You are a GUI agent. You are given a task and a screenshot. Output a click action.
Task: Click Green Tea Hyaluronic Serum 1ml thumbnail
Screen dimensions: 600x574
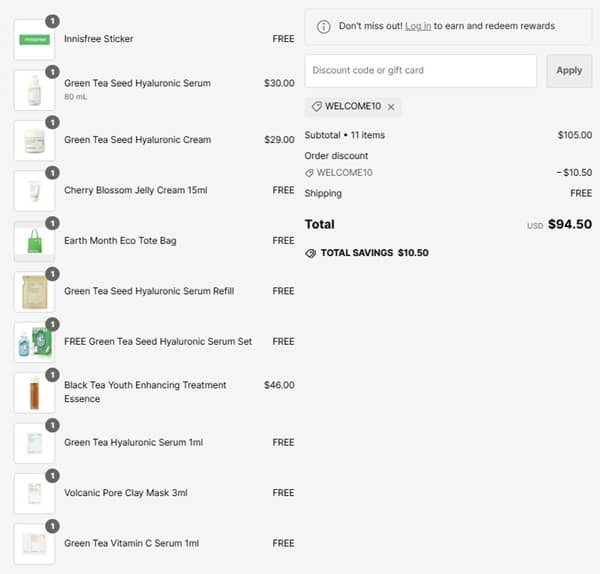click(x=34, y=443)
